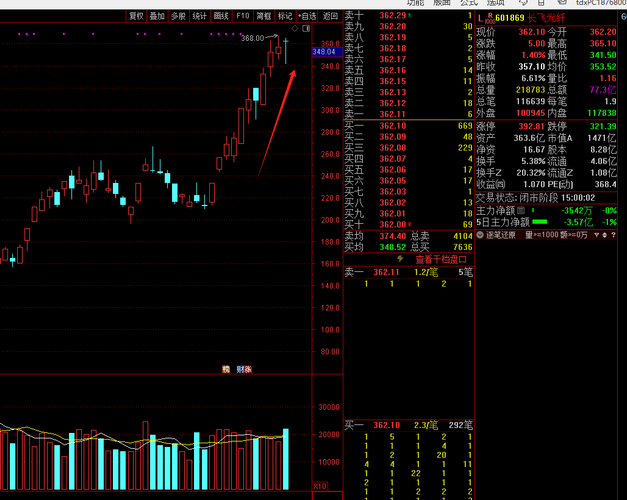This screenshot has width=627, height=500.
Task: Open the 统计 statistics tool
Action: 200,16
